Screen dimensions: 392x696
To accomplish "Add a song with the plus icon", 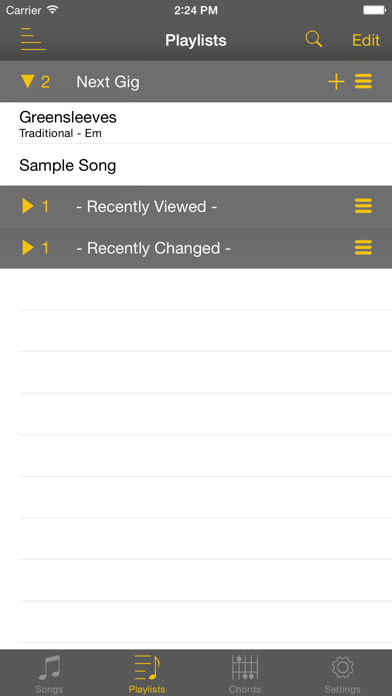I will (336, 82).
